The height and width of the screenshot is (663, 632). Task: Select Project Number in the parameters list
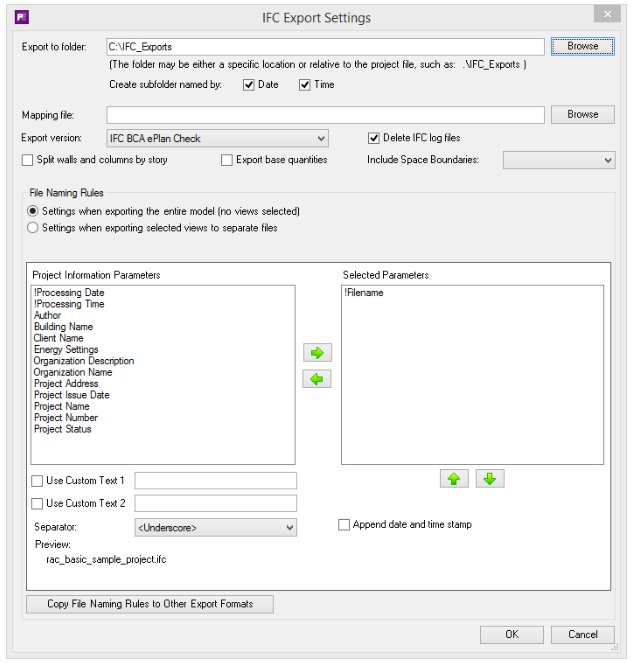[66, 418]
